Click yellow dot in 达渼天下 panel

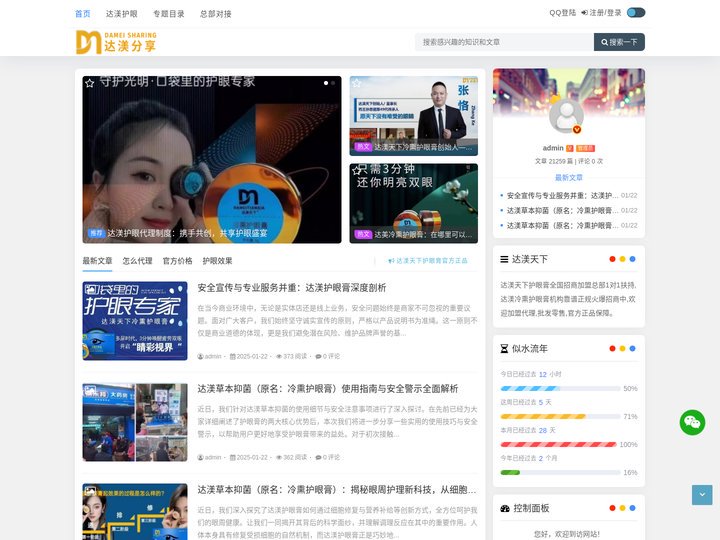coord(622,259)
